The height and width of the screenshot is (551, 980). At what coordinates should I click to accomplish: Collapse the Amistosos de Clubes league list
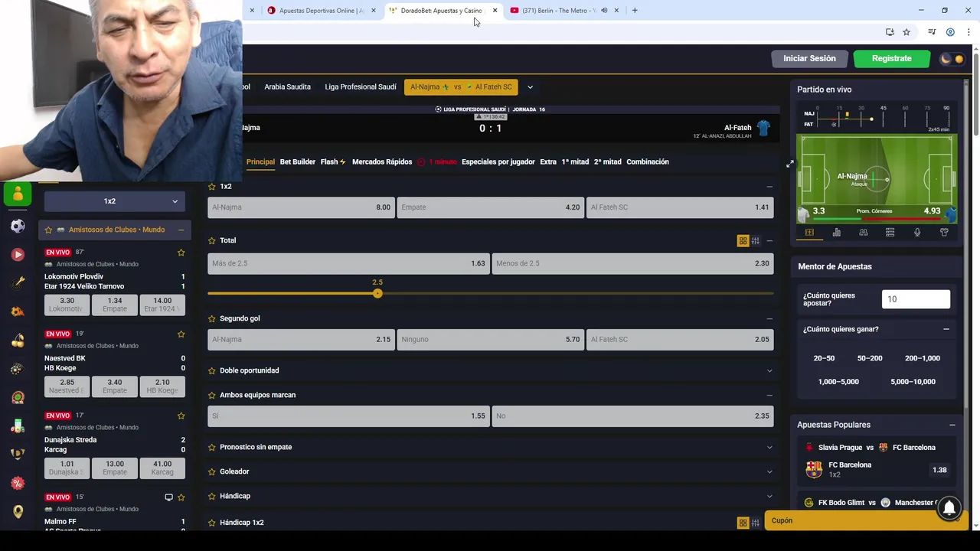coord(181,230)
